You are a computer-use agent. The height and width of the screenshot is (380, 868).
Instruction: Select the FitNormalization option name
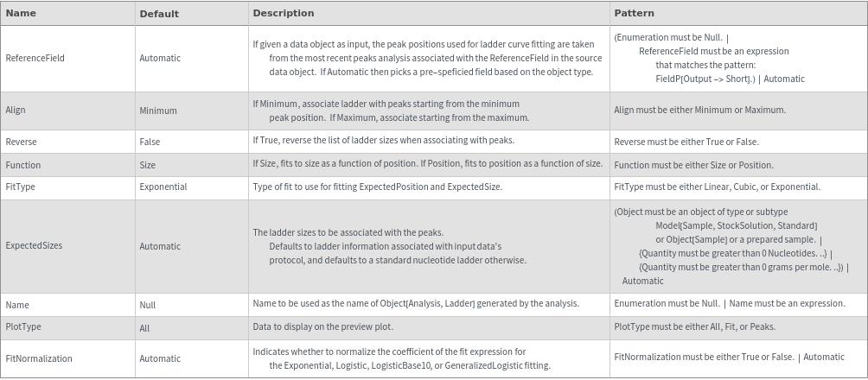[x=39, y=358]
